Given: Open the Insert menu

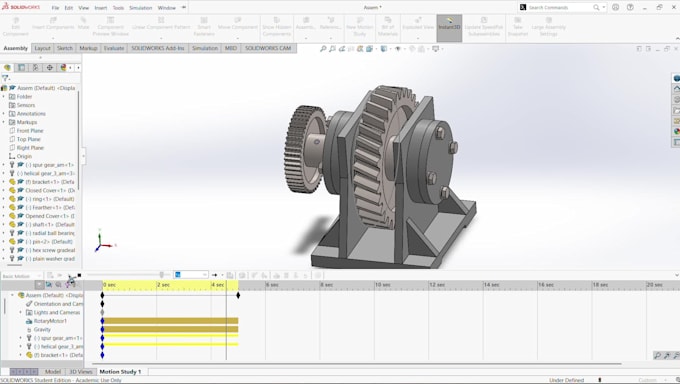Looking at the screenshot, I should [101, 8].
